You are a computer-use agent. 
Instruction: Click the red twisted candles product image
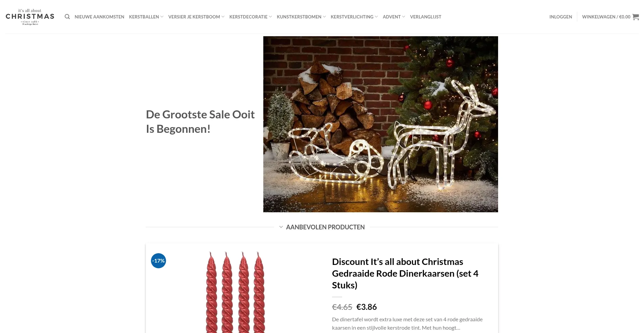(235, 292)
